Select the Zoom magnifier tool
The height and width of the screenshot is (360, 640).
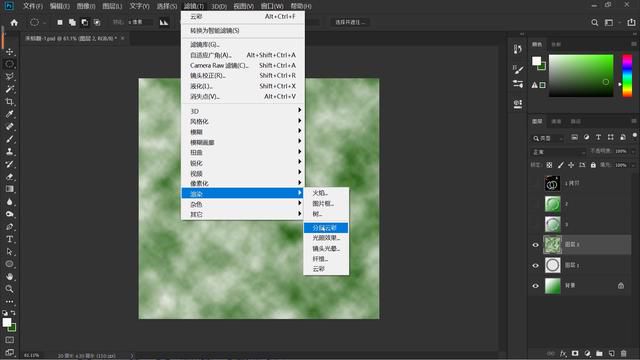[9, 289]
